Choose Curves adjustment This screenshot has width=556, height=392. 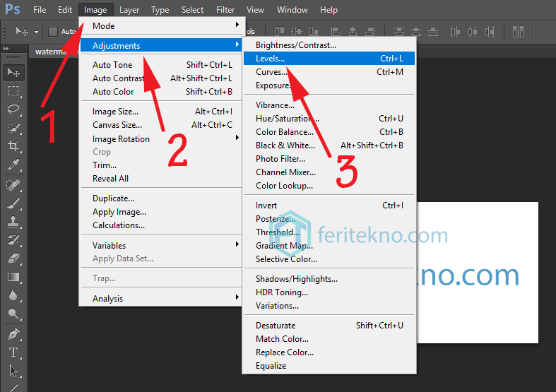point(329,71)
